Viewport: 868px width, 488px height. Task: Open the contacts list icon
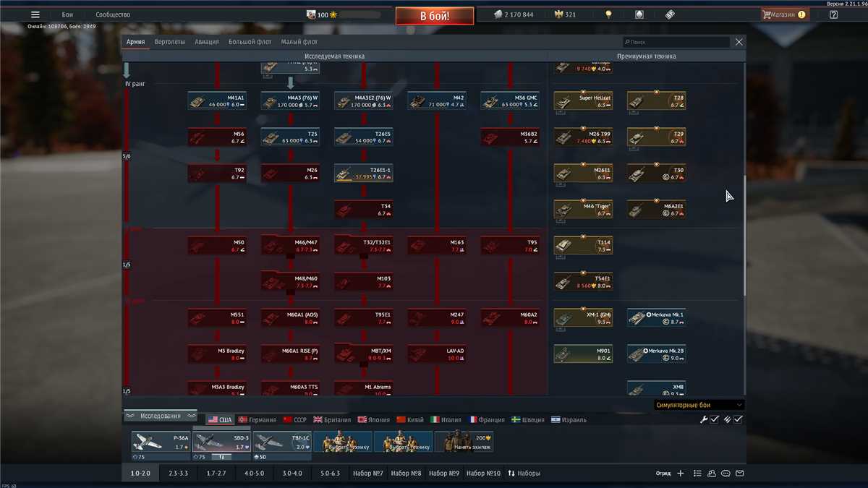pyautogui.click(x=697, y=474)
